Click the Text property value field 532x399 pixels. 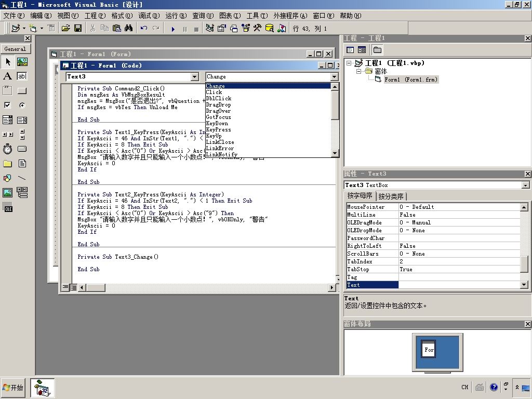point(459,285)
